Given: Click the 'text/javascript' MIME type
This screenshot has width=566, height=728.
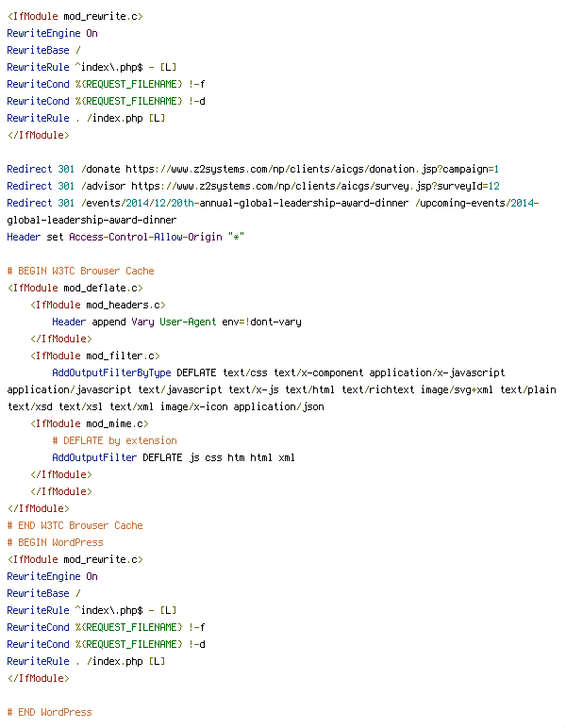Looking at the screenshot, I should [179, 390].
